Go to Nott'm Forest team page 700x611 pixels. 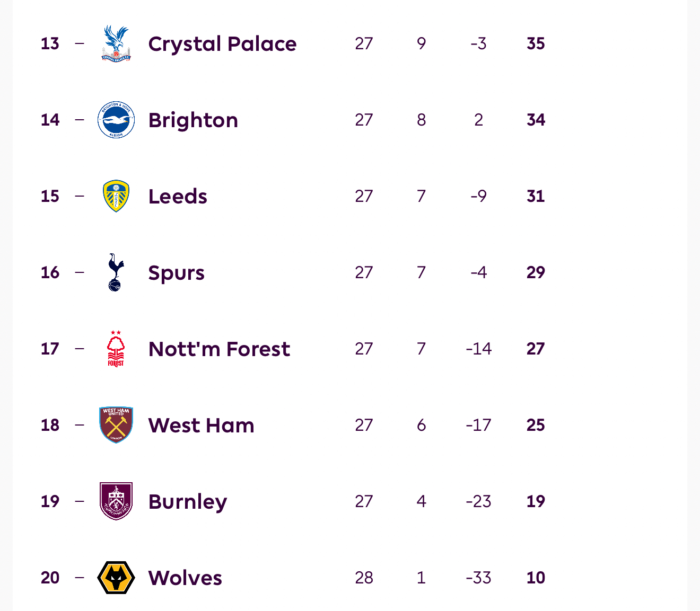pos(219,349)
